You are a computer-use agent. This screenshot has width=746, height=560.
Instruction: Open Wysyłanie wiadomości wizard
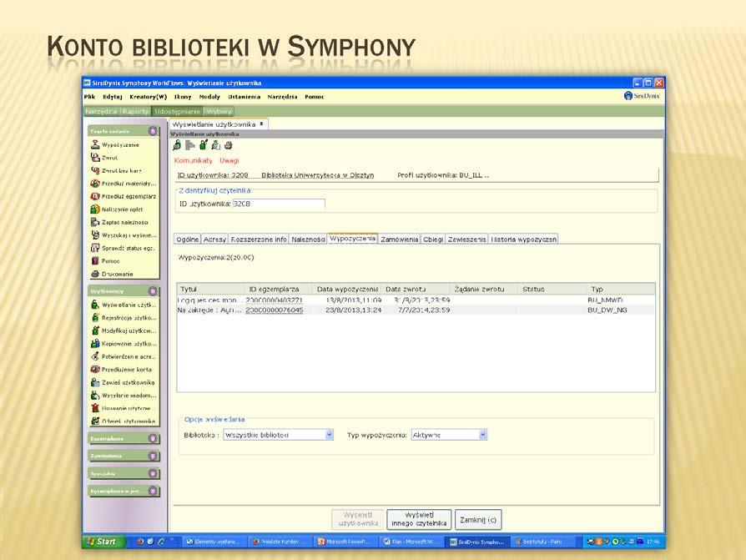point(123,395)
